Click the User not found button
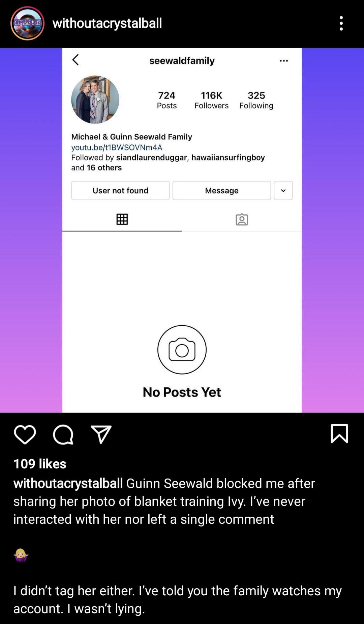 coord(120,190)
